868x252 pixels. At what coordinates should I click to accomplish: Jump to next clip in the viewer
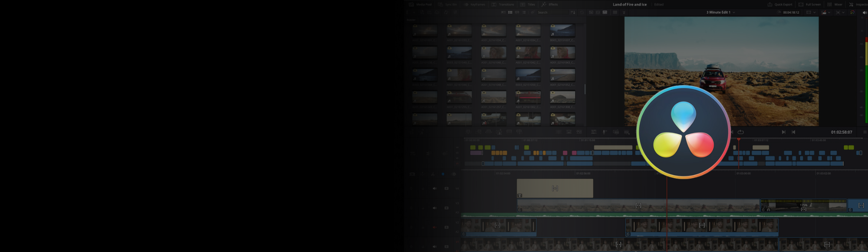(783, 132)
